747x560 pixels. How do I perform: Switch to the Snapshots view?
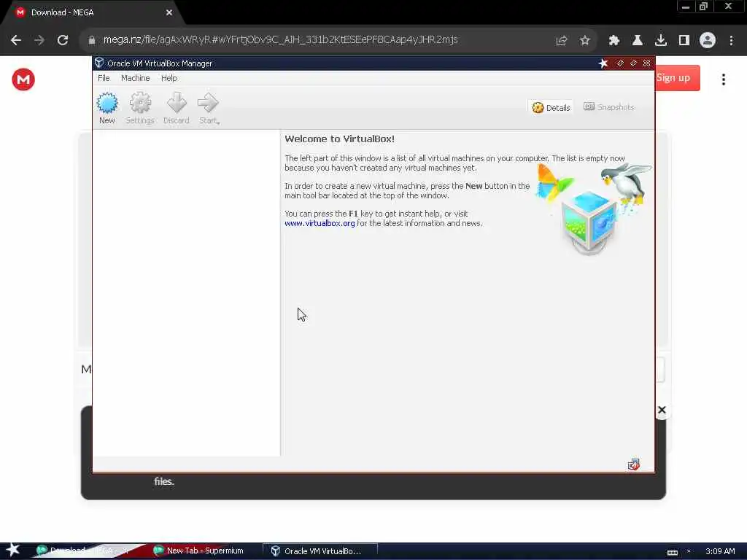(609, 107)
